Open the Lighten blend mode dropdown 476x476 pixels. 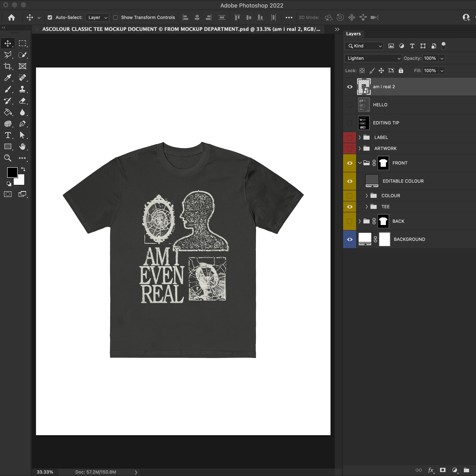click(373, 58)
